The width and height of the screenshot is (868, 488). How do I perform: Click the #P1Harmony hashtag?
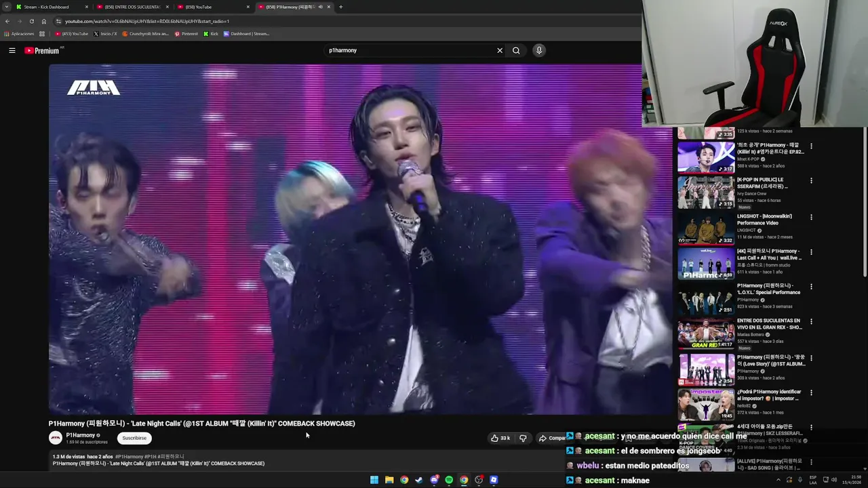point(129,457)
